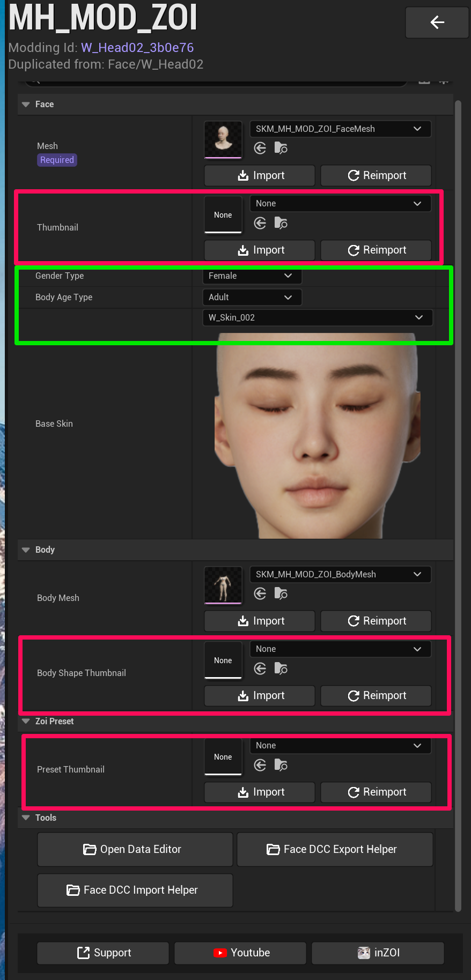
Task: Browse to Mesh asset in content browser
Action: (281, 148)
